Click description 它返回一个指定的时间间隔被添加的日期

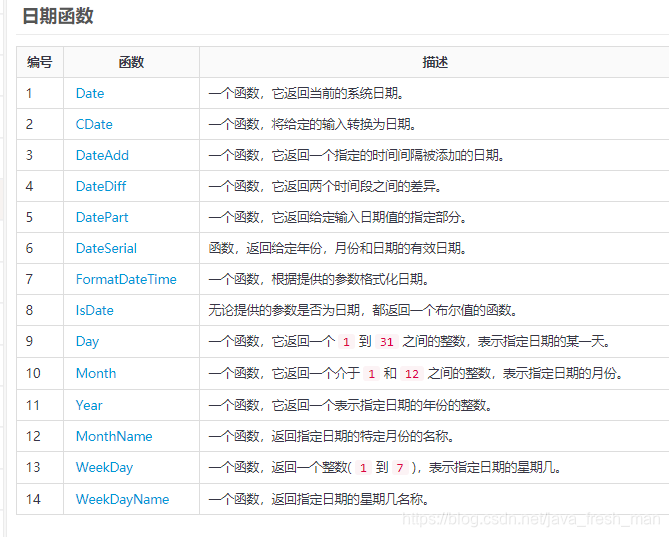[388, 155]
